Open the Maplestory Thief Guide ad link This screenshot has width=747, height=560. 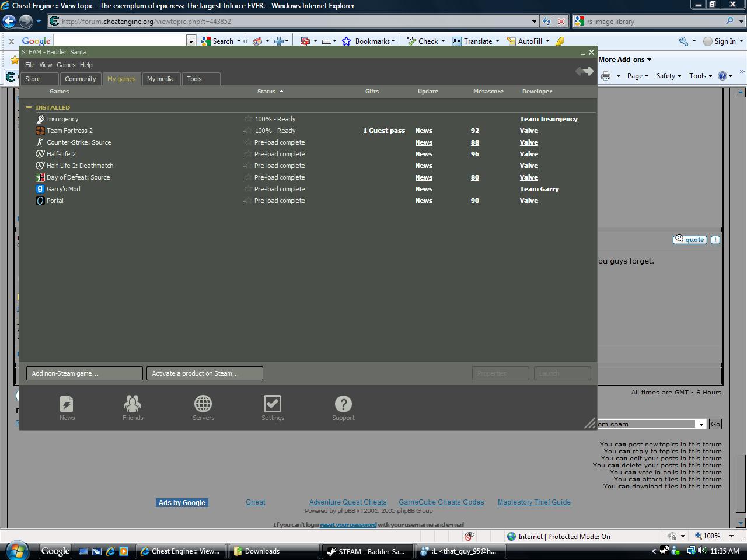[534, 502]
